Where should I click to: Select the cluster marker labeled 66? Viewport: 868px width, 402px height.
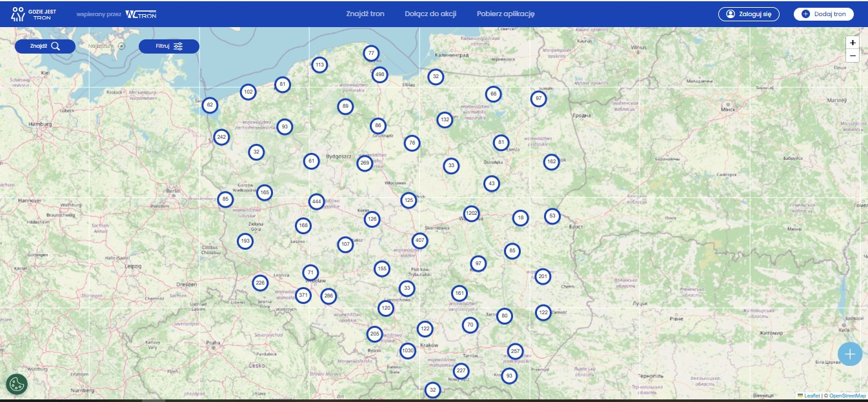click(x=493, y=94)
